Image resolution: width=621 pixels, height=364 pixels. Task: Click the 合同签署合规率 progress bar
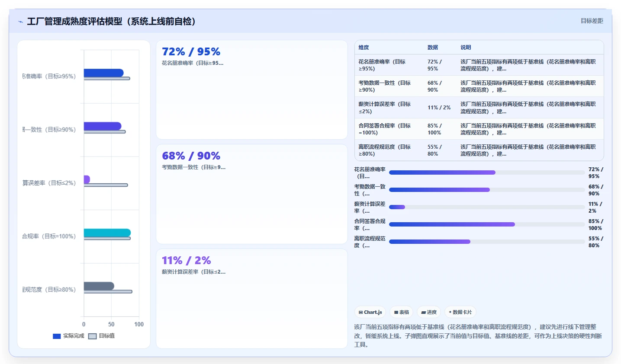click(487, 224)
